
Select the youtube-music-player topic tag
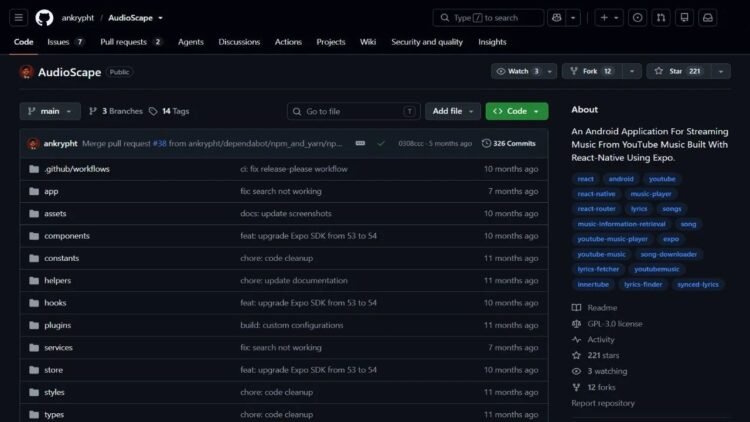pos(612,239)
